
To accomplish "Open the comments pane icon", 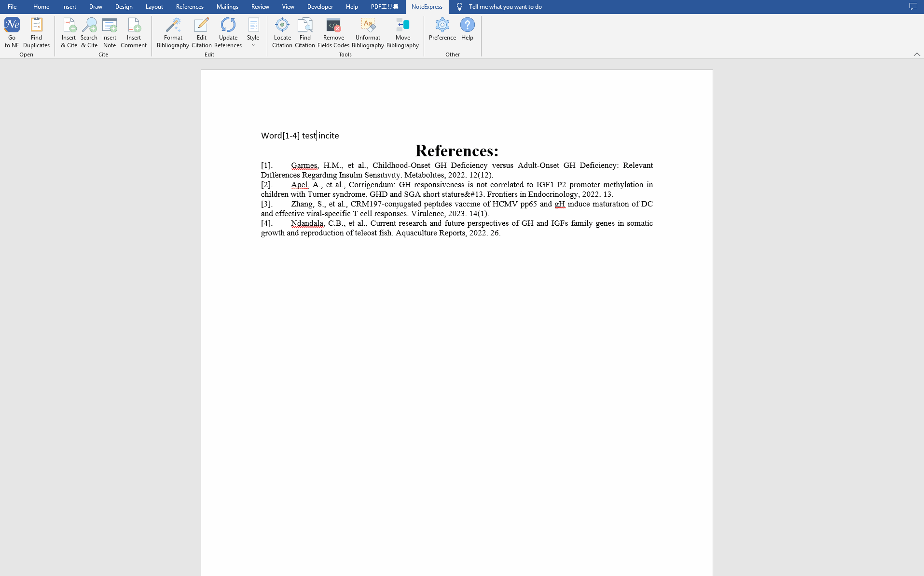I will click(x=913, y=6).
